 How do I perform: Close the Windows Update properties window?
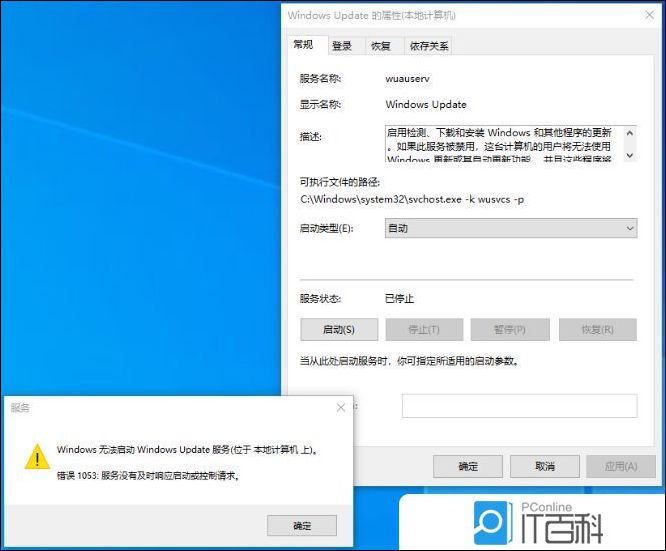tap(649, 15)
